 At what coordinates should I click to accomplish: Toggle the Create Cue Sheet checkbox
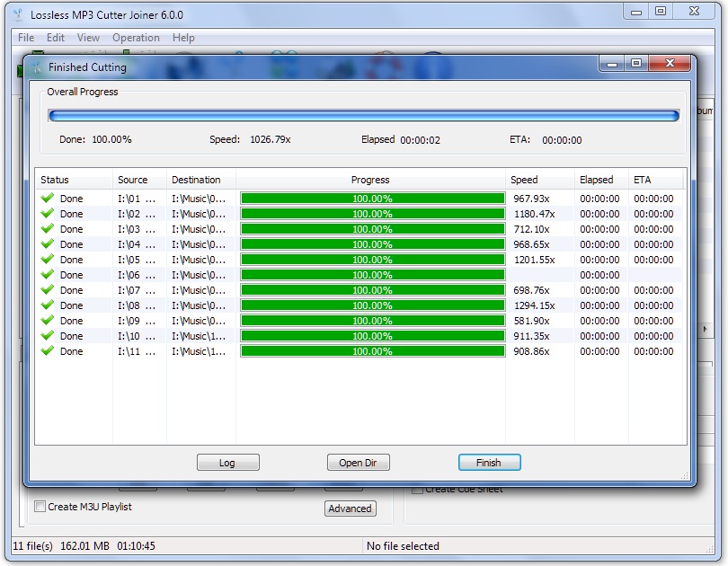coord(417,490)
